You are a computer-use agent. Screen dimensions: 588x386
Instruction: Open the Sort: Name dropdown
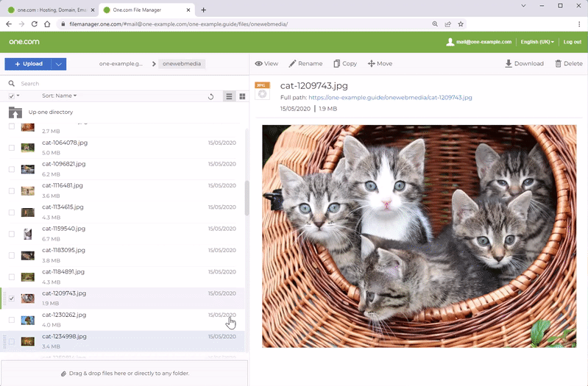pos(60,96)
